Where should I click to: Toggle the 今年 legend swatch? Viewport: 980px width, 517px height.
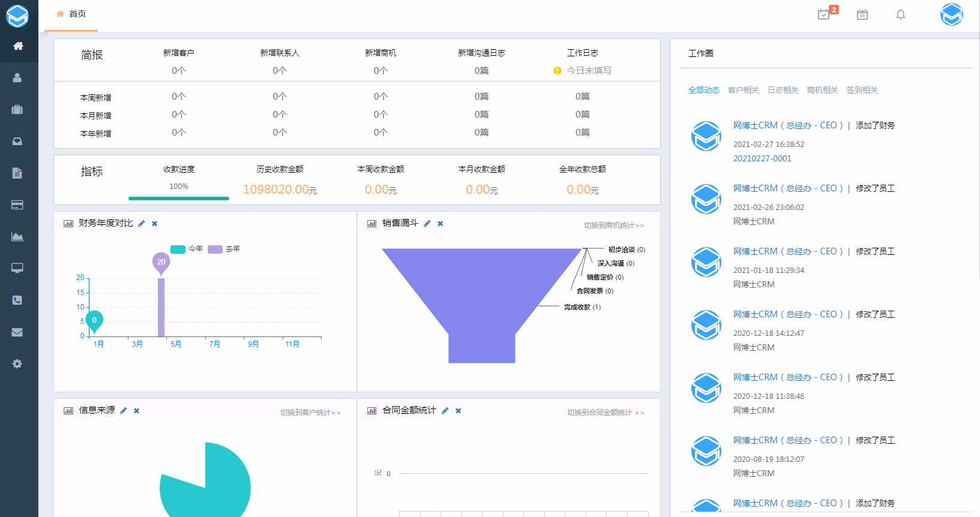[x=178, y=249]
